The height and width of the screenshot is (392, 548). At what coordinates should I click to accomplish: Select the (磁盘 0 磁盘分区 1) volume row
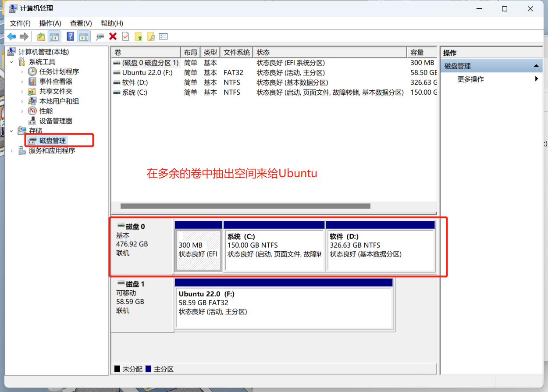(274, 63)
